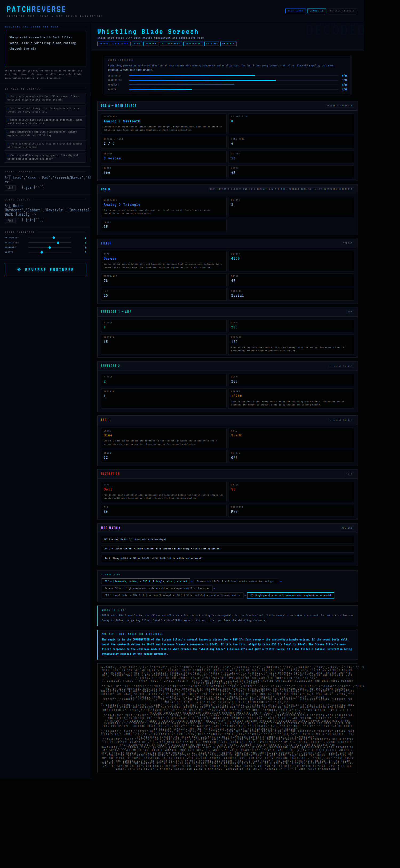Pick the 'Sharp acid screech' example
The width and height of the screenshot is (400, 868).
46,98
